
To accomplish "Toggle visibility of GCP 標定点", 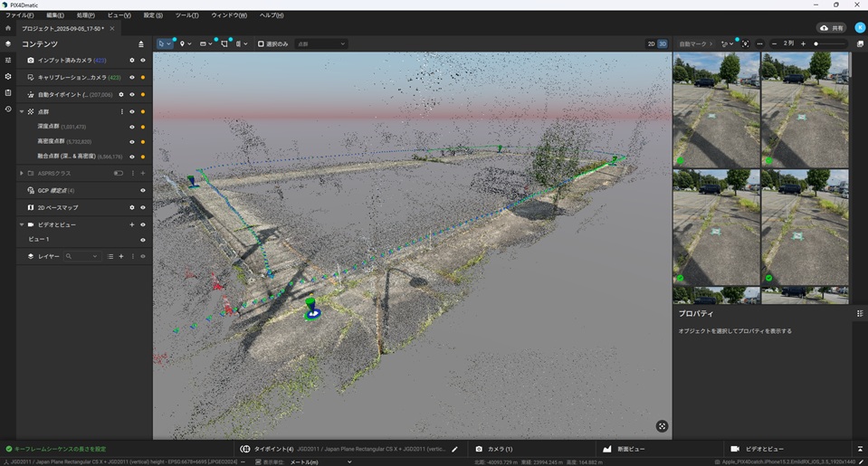I will (143, 190).
